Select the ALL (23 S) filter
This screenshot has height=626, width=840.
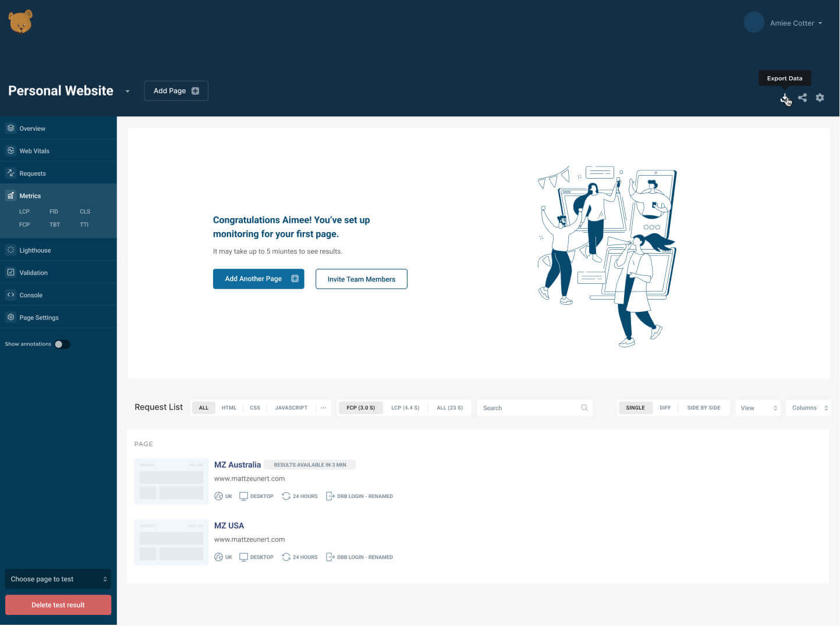[x=449, y=408]
